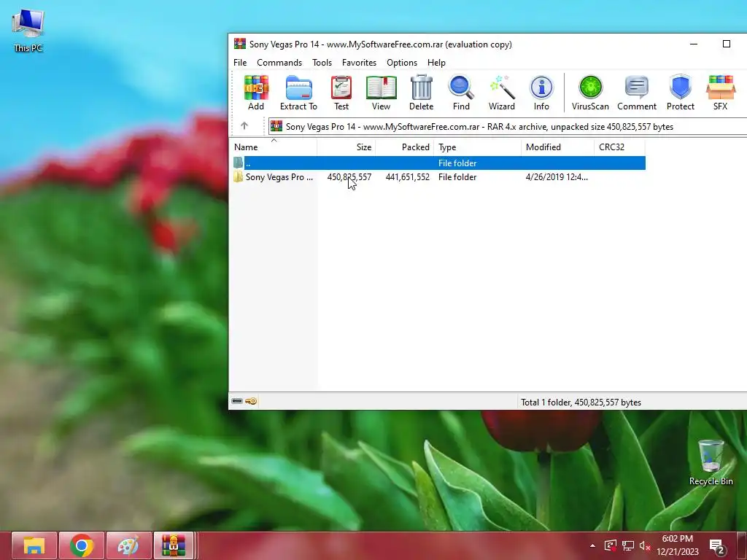Click the archive path address field
Viewport: 747px width, 560px height.
tap(508, 127)
